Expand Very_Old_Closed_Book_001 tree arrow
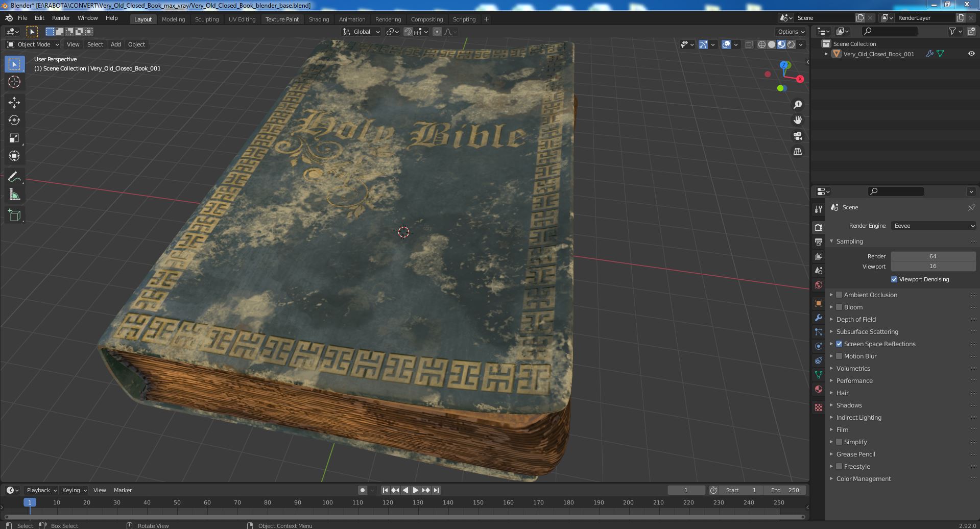This screenshot has height=529, width=980. [826, 54]
